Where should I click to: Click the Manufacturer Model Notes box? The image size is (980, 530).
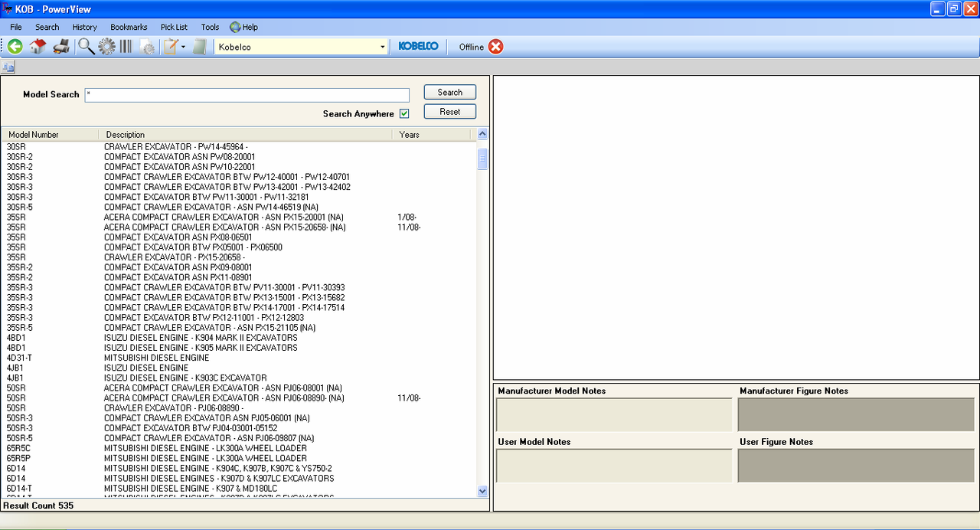[x=614, y=414]
